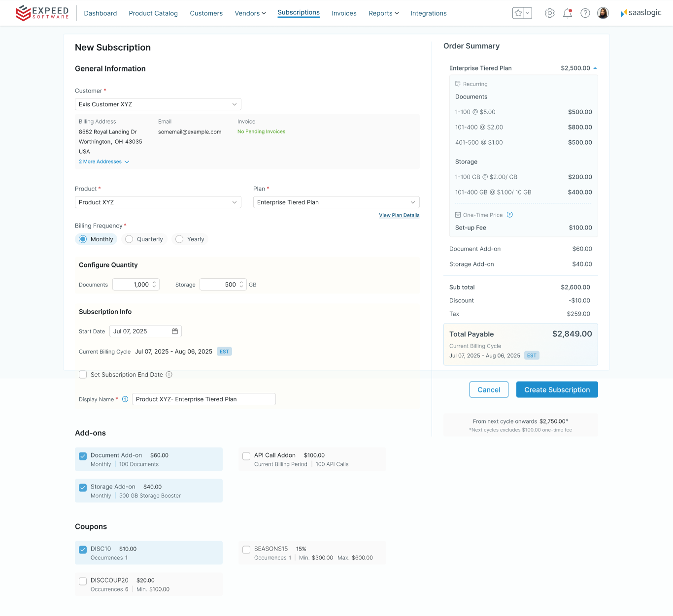673x616 pixels.
Task: Click the Display Name help icon
Action: [x=125, y=399]
